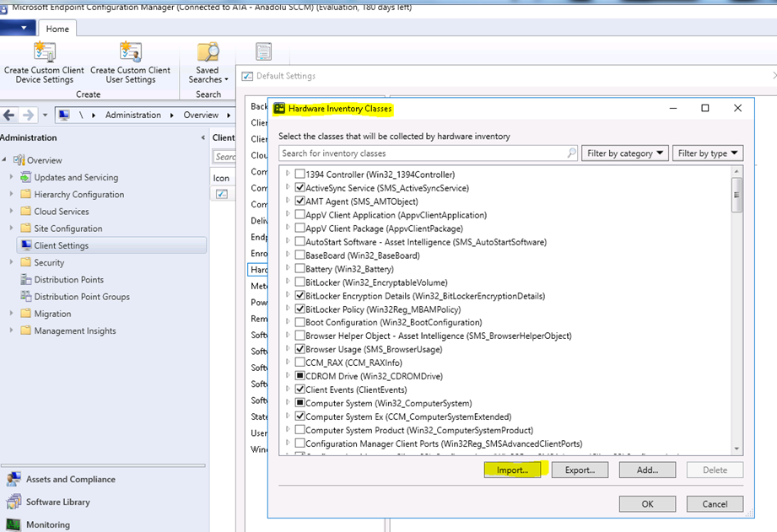
Task: Click the Management Insights folder icon
Action: (x=26, y=330)
